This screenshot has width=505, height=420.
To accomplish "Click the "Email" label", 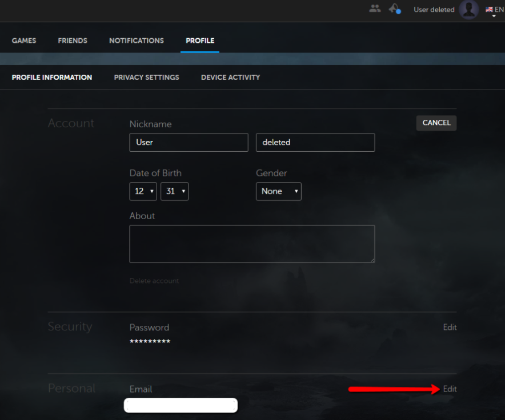I will [141, 389].
